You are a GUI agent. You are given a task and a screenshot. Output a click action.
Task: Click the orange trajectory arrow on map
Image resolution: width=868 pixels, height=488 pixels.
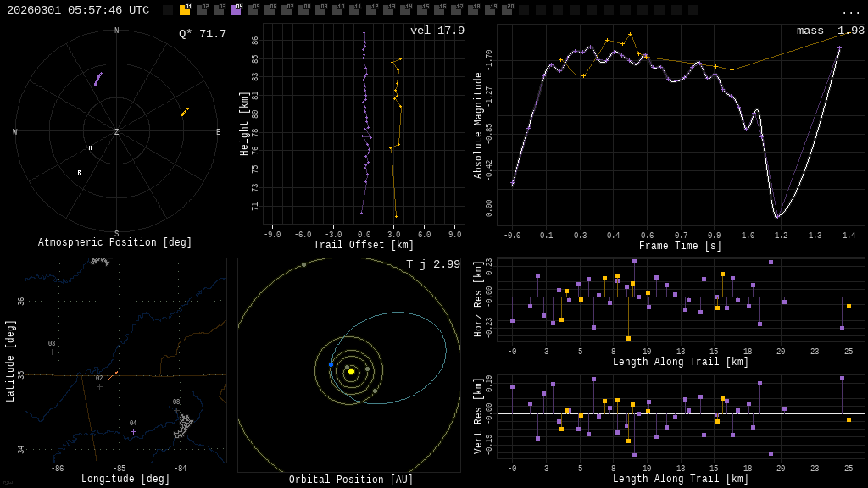[113, 374]
